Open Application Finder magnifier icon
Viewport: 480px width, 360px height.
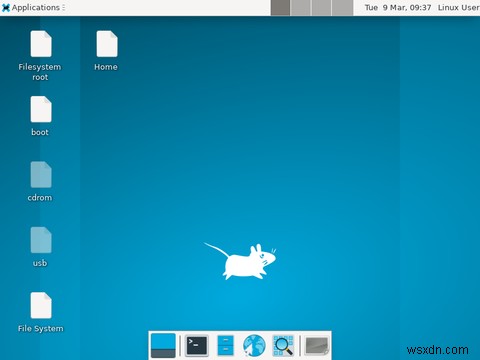pyautogui.click(x=283, y=345)
